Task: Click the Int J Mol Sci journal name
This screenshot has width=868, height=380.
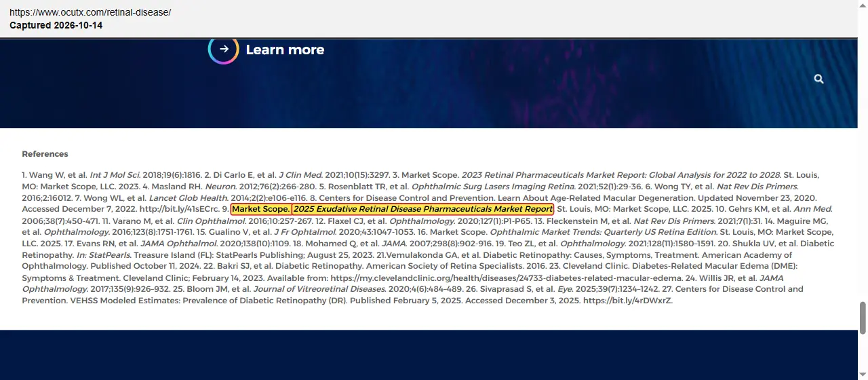Action: pyautogui.click(x=115, y=174)
